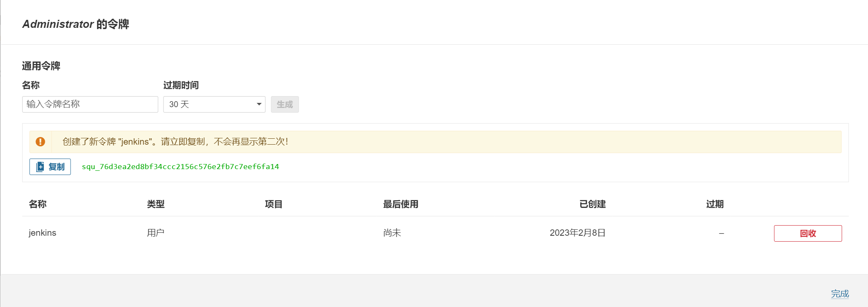Open the 30 天 expiration dropdown
868x307 pixels.
click(214, 104)
